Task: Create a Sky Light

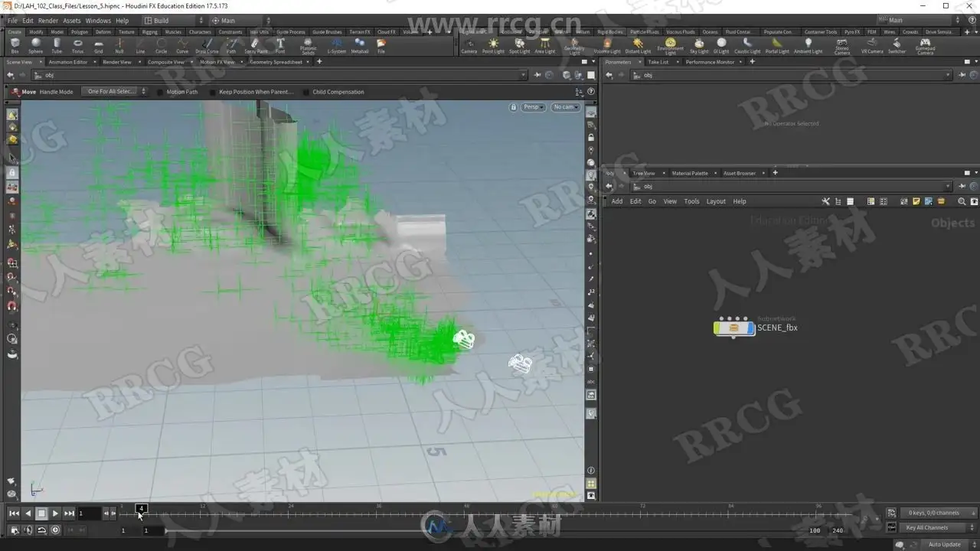Action: (699, 46)
